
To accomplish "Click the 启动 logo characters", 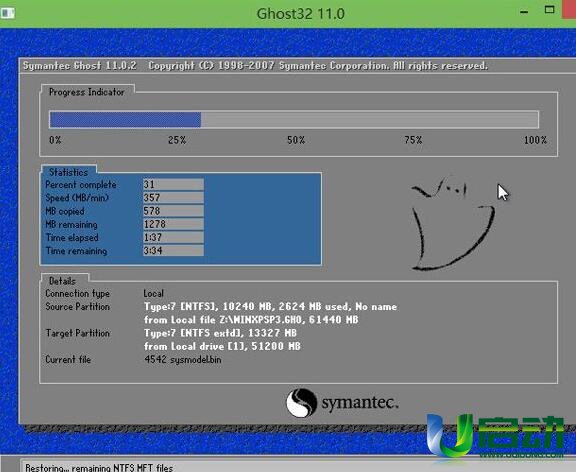I will pyautogui.click(x=522, y=432).
